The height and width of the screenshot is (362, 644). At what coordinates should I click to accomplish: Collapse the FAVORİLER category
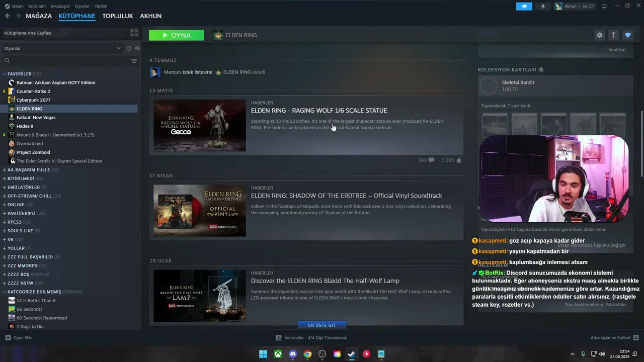[x=5, y=74]
